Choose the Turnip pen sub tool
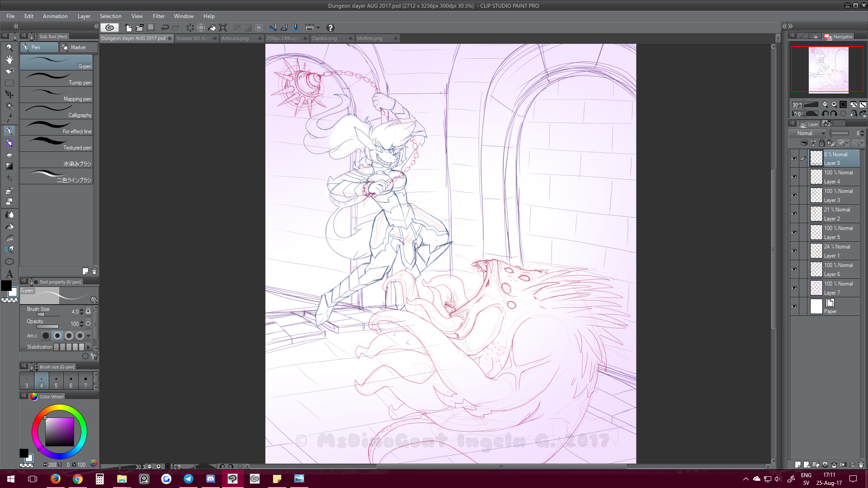This screenshot has width=868, height=488. coord(57,79)
